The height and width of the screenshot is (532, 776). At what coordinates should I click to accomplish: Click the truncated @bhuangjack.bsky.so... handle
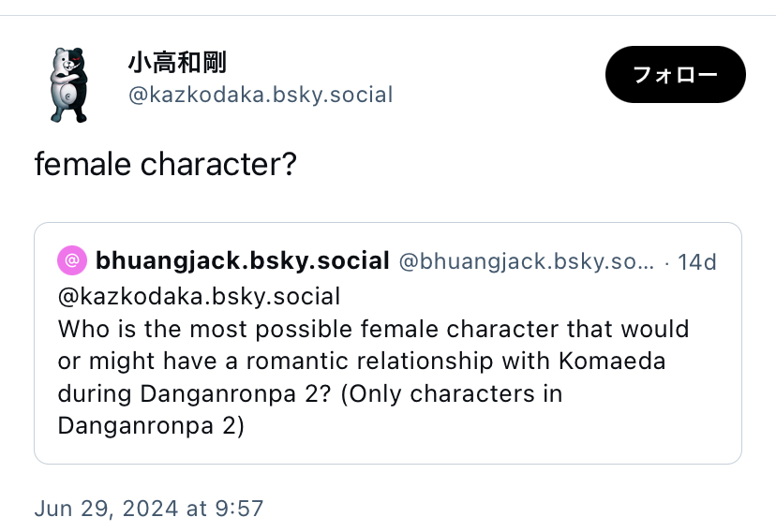[527, 261]
